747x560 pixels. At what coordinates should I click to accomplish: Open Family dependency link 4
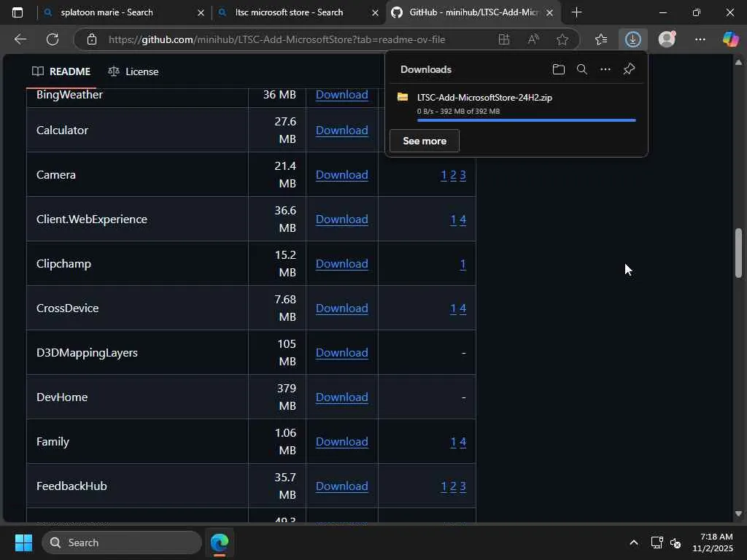(x=462, y=442)
